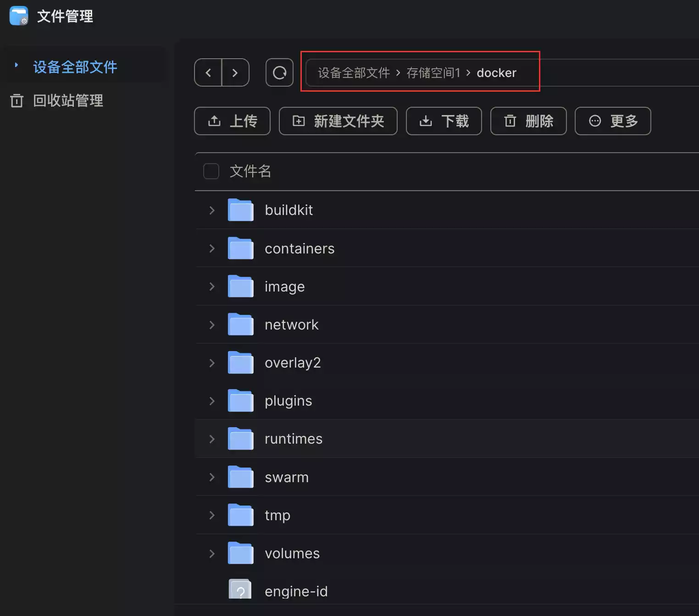Screen dimensions: 699x616
Task: Click the 上传 upload button
Action: [x=232, y=121]
